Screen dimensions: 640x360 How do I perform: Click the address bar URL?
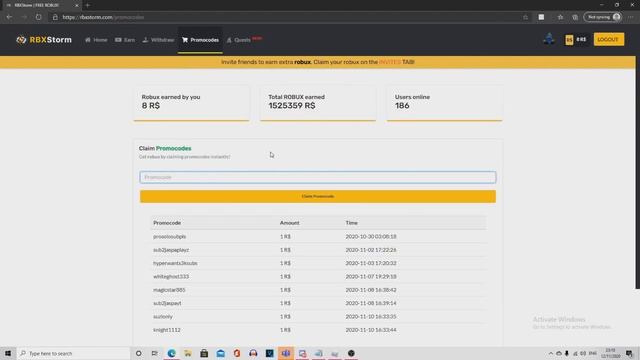coord(103,17)
